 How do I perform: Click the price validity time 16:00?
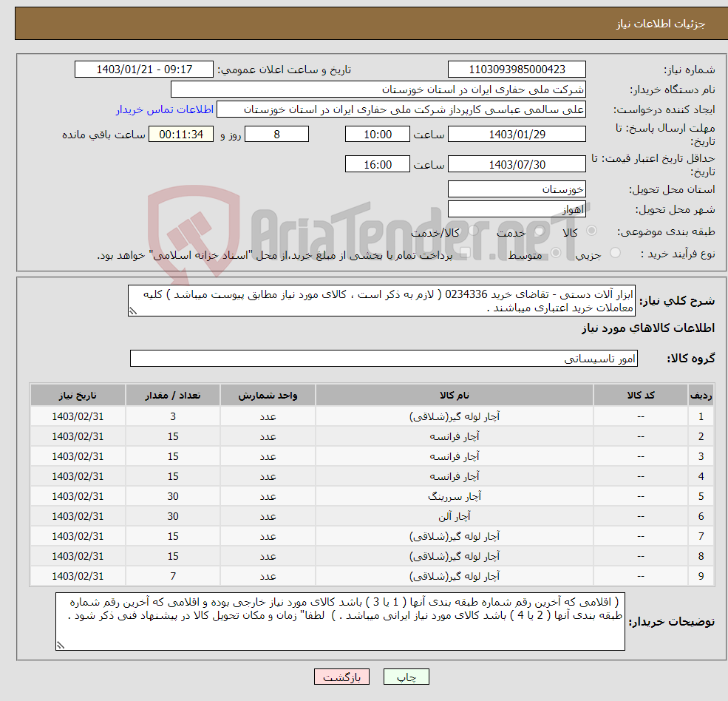point(378,164)
